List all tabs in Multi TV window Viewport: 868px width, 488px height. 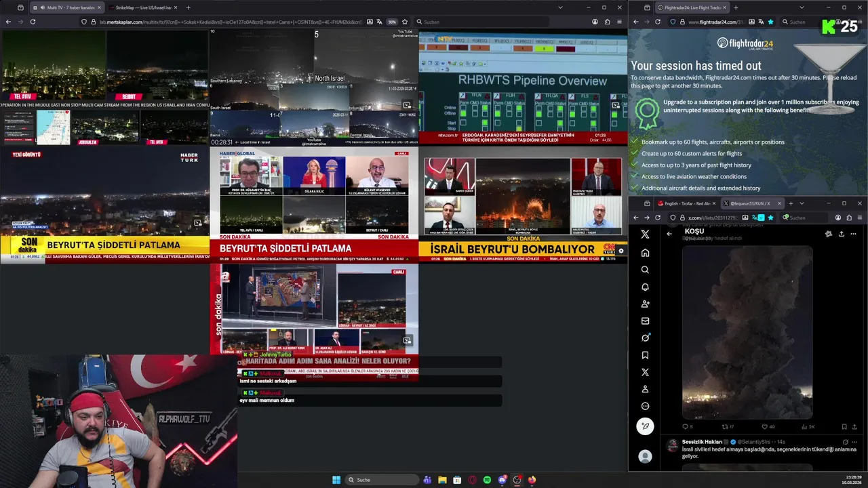[560, 7]
